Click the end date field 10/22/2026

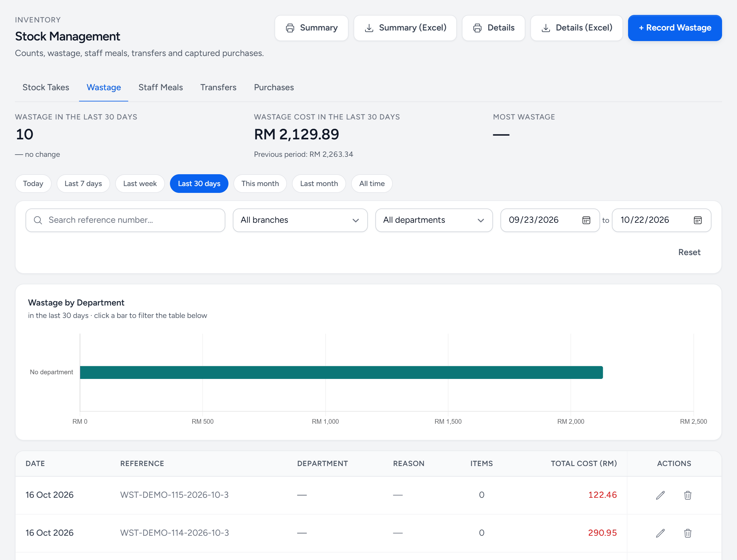tap(661, 220)
